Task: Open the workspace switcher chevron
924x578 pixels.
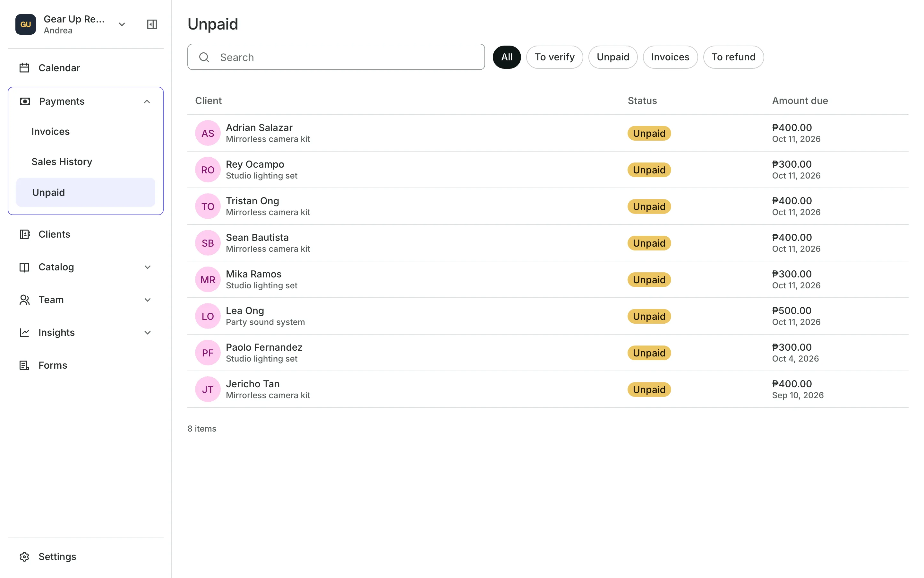Action: (x=122, y=24)
